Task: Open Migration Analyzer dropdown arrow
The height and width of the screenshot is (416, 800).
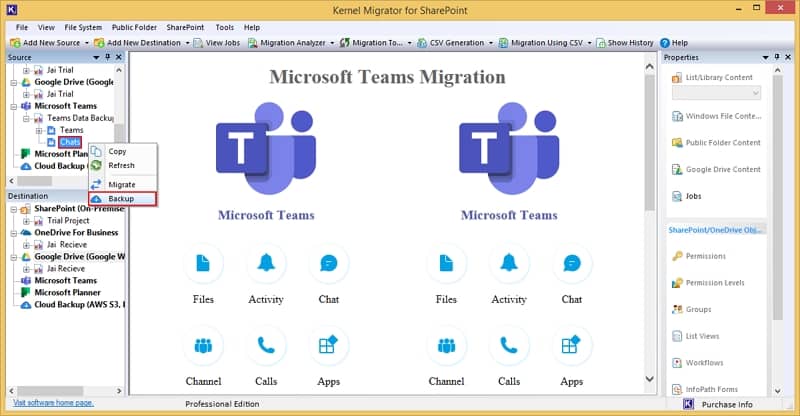Action: coord(332,43)
